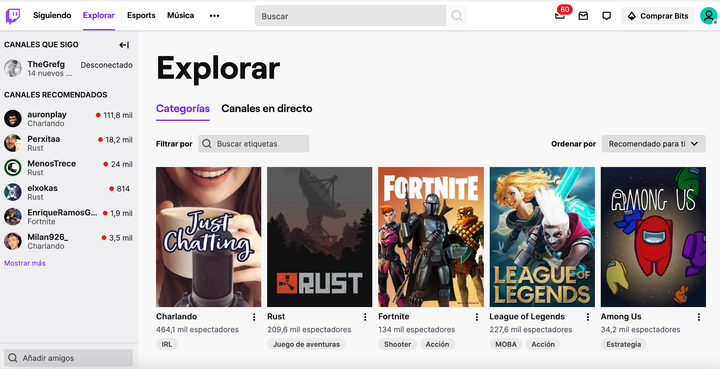Click the Twitch logo home icon
Image resolution: width=720 pixels, height=369 pixels.
click(13, 16)
